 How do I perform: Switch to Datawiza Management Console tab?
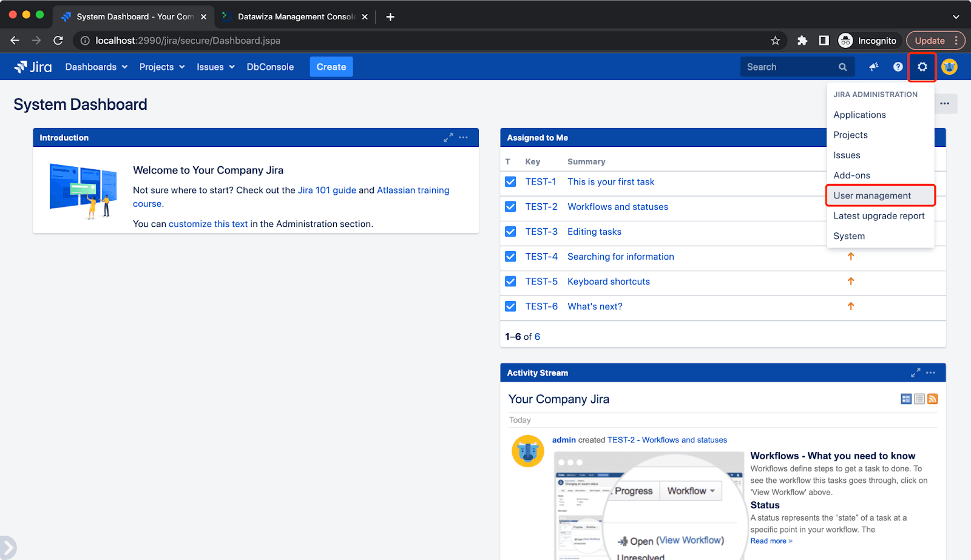click(295, 17)
